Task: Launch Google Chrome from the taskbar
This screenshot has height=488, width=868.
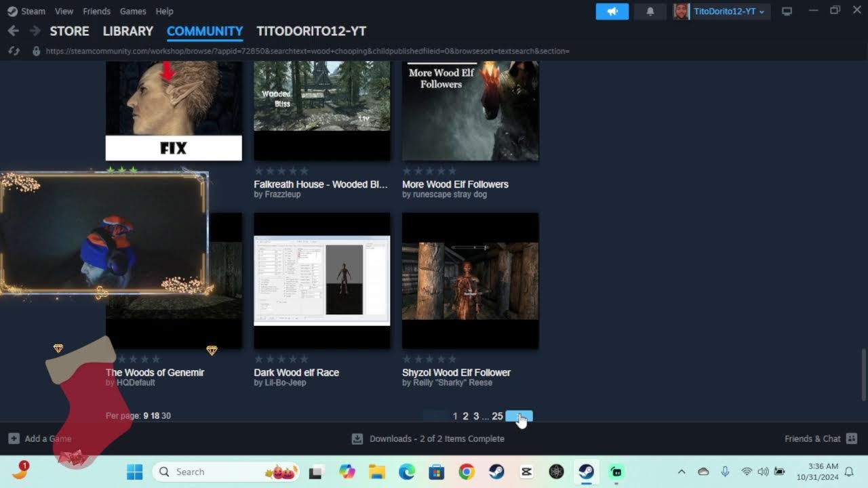Action: pyautogui.click(x=467, y=472)
